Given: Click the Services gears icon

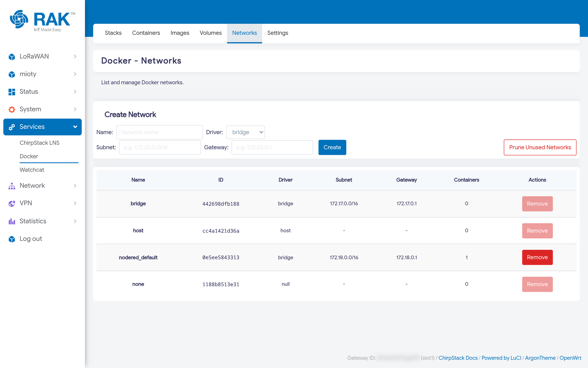Looking at the screenshot, I should (12, 127).
